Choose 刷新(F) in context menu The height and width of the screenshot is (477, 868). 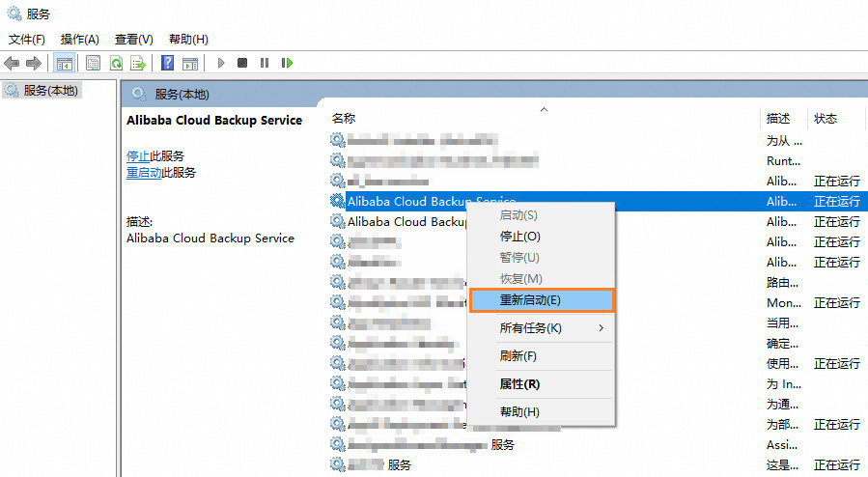[542, 355]
